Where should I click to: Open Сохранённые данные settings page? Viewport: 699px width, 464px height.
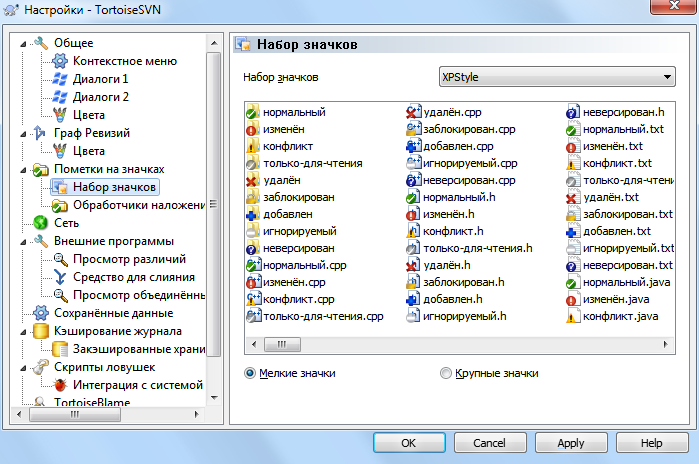coord(114,313)
